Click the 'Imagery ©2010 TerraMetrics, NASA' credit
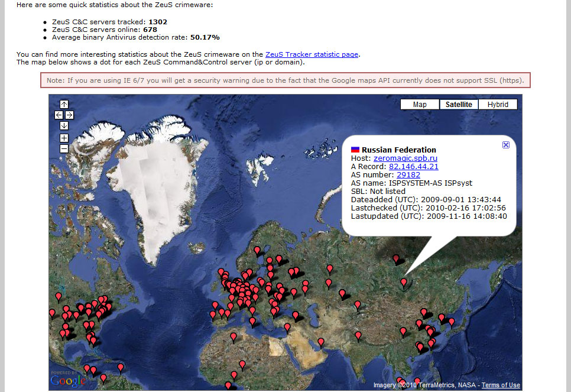571x392 pixels. pyautogui.click(x=424, y=385)
